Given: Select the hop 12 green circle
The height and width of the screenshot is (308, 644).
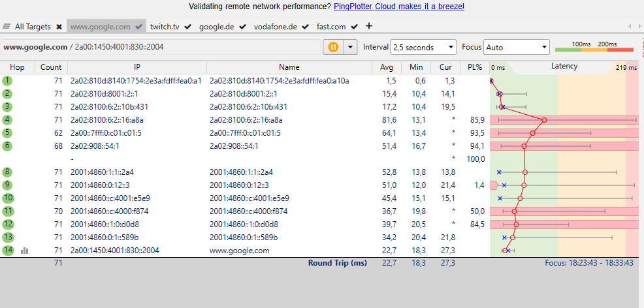Looking at the screenshot, I should click(x=7, y=224).
